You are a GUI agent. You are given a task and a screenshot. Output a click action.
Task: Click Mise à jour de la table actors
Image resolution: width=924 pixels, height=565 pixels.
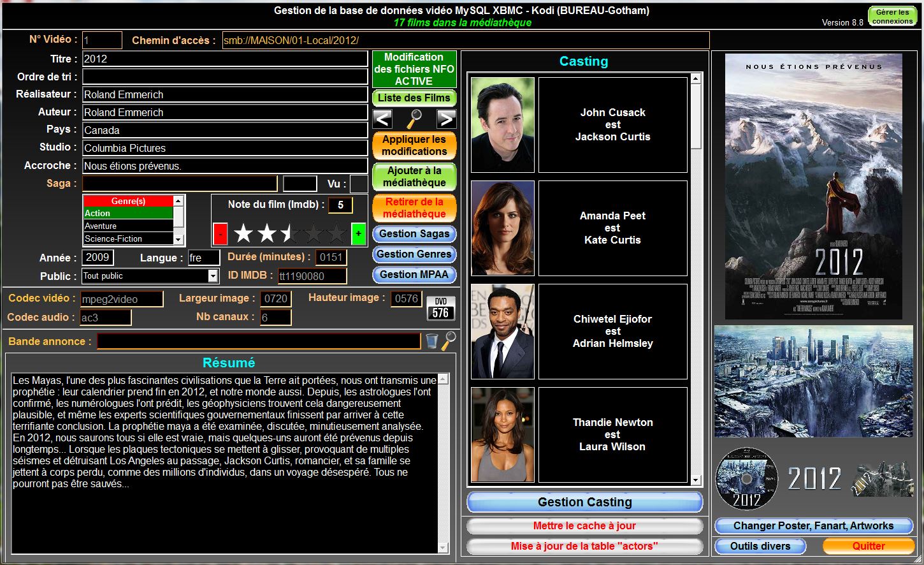pos(585,547)
